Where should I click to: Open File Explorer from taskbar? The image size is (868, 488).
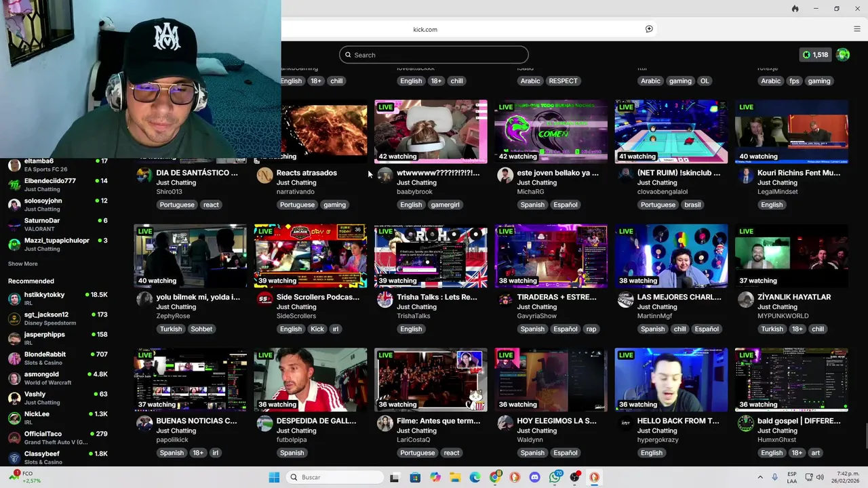point(455,477)
